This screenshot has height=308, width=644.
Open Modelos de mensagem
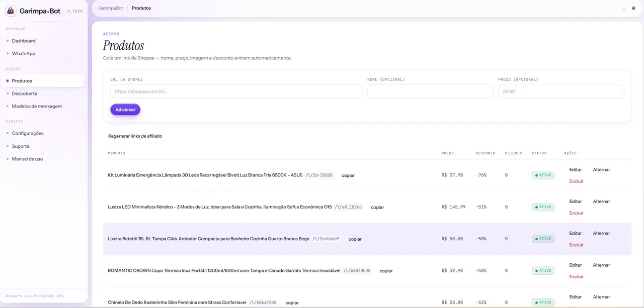37,106
